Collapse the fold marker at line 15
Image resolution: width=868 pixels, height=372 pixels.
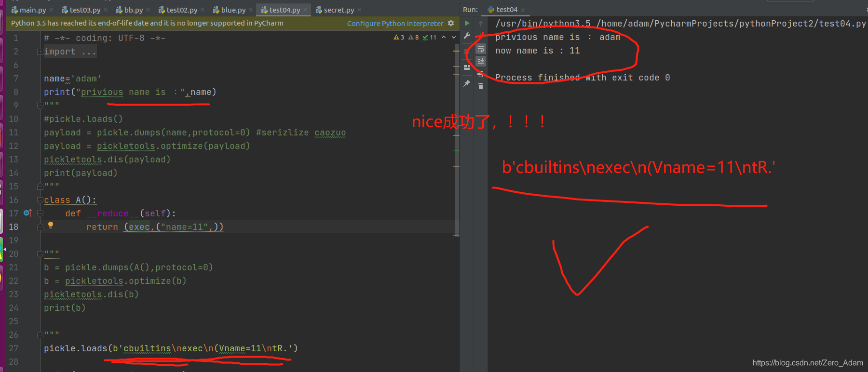point(40,186)
